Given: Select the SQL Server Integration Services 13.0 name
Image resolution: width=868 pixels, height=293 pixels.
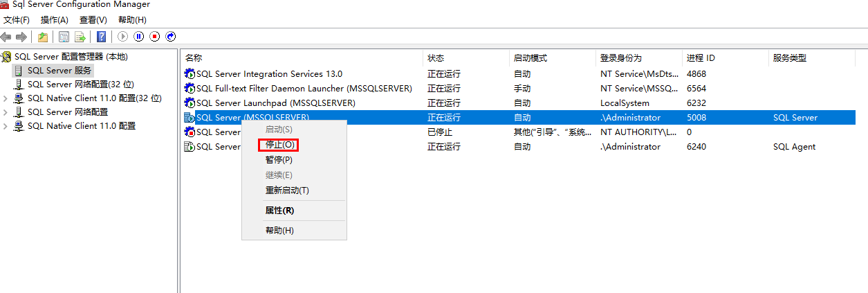Looking at the screenshot, I should 269,73.
